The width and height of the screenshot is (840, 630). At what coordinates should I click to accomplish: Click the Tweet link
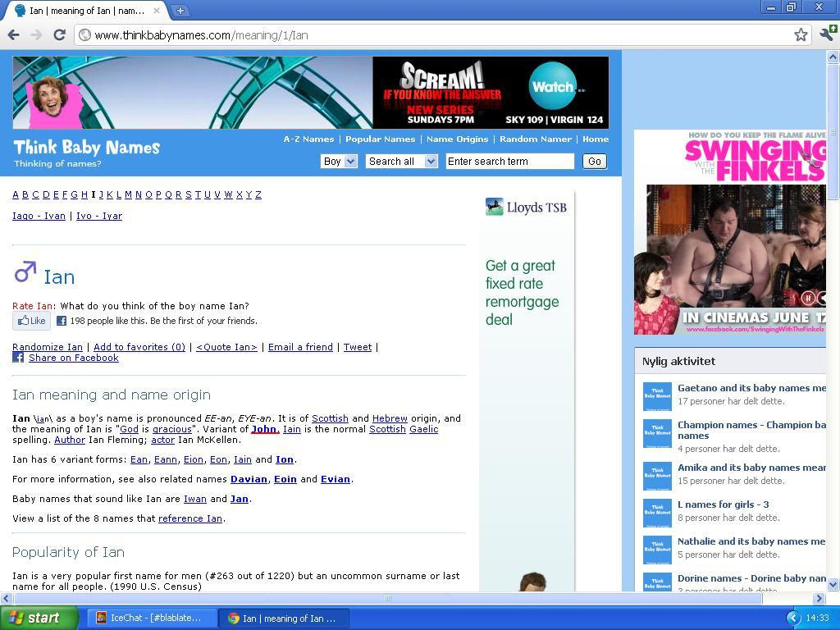(x=358, y=347)
